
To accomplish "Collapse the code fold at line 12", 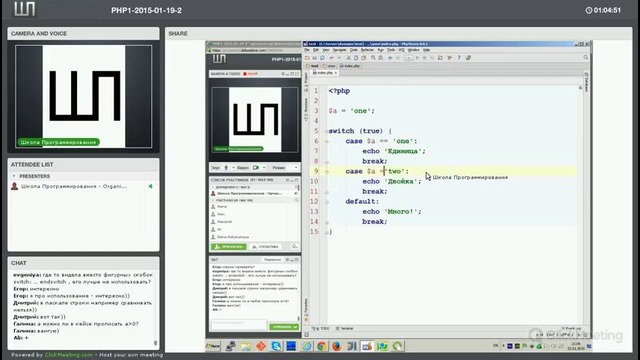I will pyautogui.click(x=327, y=202).
